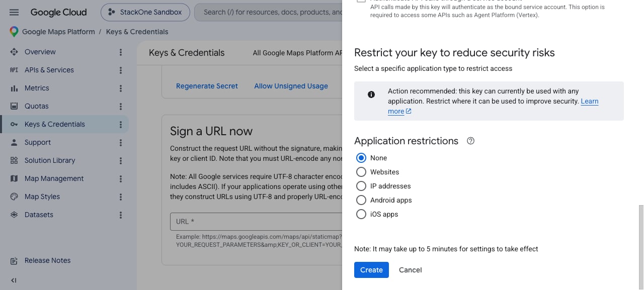The height and width of the screenshot is (290, 644).
Task: Select the Websites restriction radio button
Action: pyautogui.click(x=361, y=172)
